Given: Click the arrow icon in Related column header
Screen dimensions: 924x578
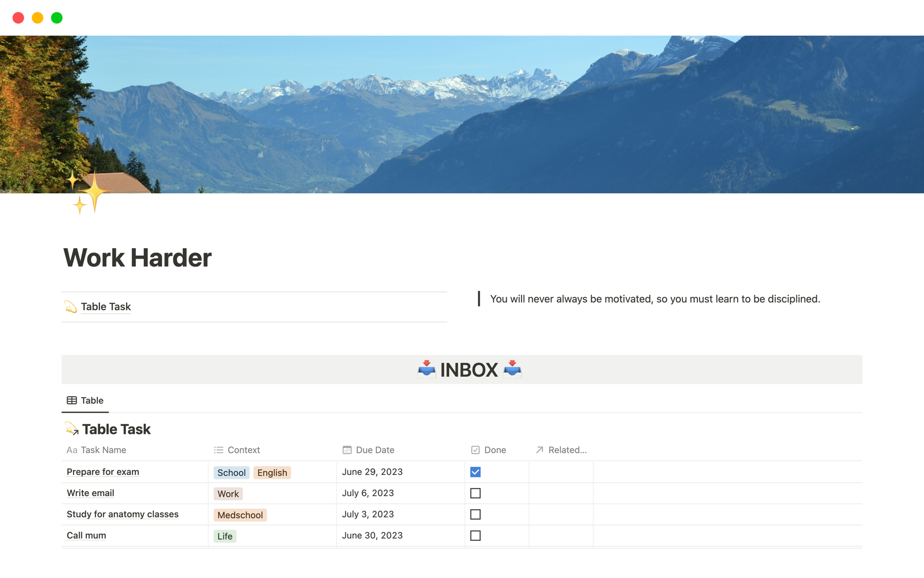Looking at the screenshot, I should click(x=539, y=450).
